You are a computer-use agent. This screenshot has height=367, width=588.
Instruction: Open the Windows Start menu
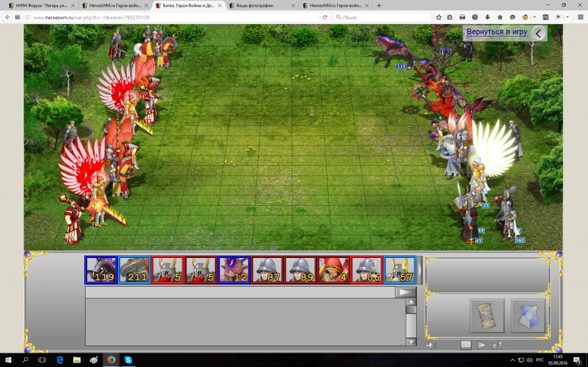pyautogui.click(x=8, y=360)
